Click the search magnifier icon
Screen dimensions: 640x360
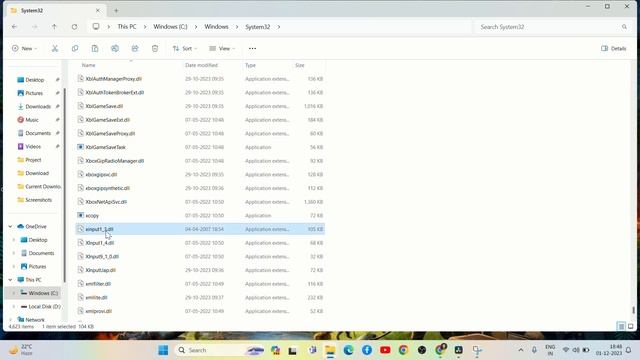tap(624, 27)
